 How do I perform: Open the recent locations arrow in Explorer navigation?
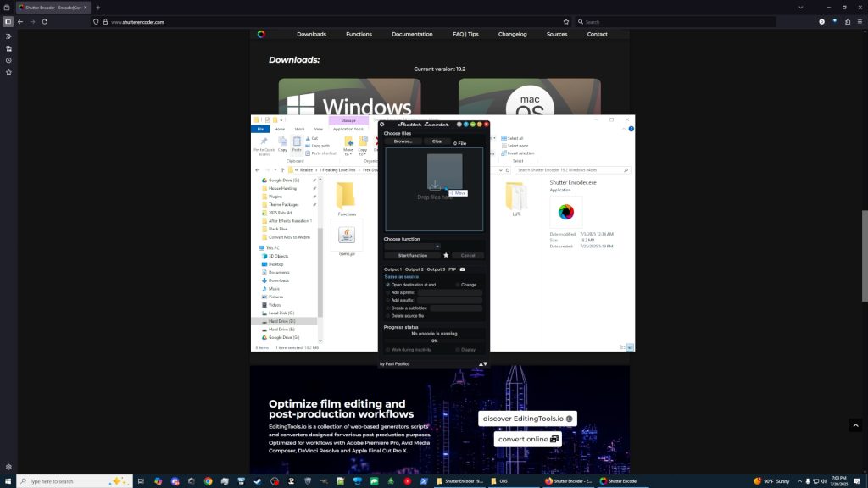point(275,170)
